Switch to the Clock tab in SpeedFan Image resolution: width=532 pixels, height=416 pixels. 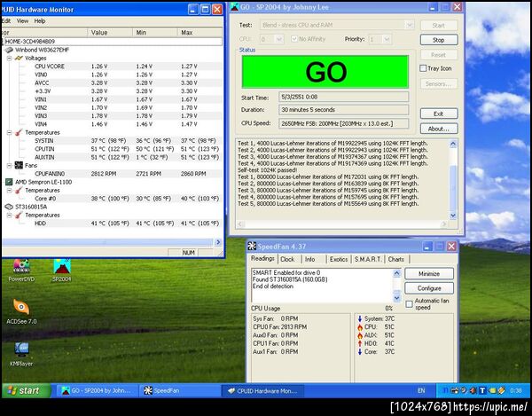pyautogui.click(x=287, y=259)
